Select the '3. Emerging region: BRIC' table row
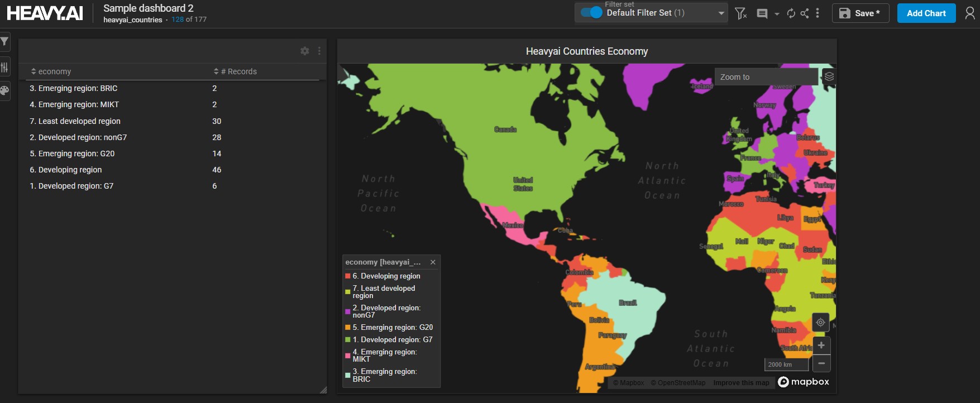 173,88
